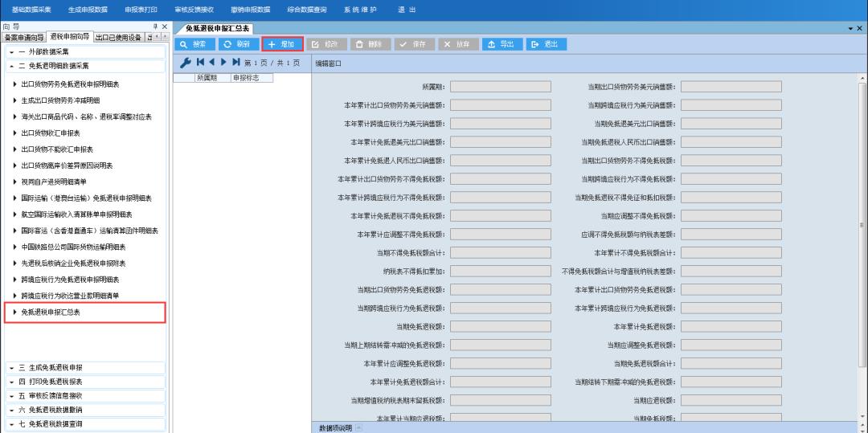
Task: Click the 当期出口货物劳务美元销售额 input field
Action: click(731, 87)
